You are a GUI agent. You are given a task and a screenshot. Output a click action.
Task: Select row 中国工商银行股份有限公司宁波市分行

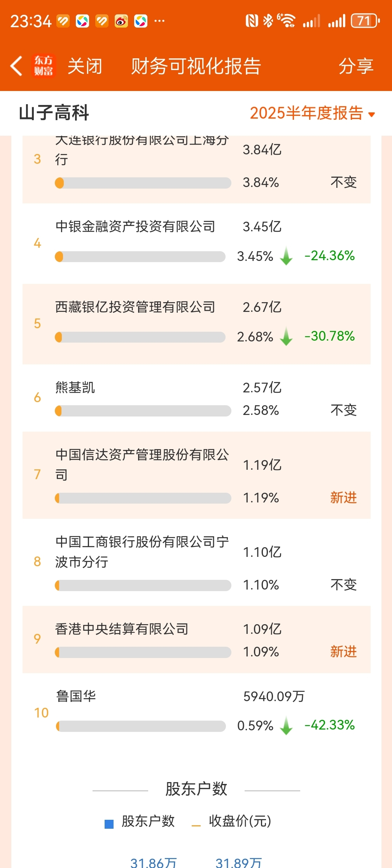click(196, 562)
